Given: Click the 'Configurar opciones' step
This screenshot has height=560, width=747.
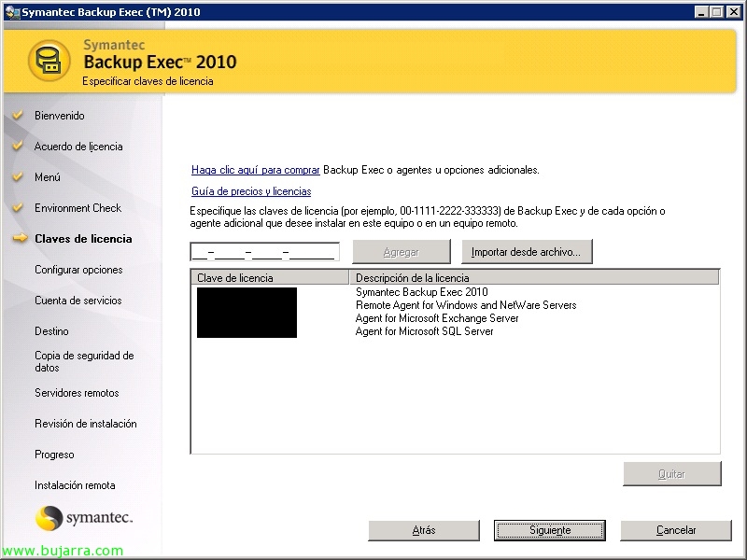Looking at the screenshot, I should 78,270.
